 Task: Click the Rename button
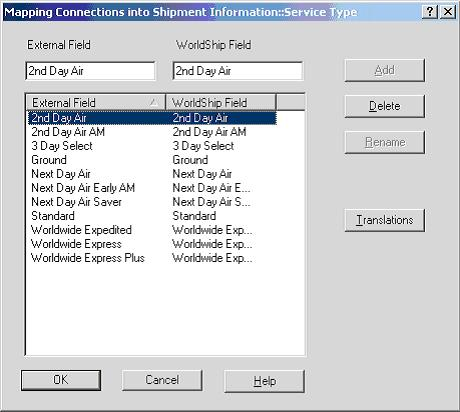pyautogui.click(x=385, y=142)
